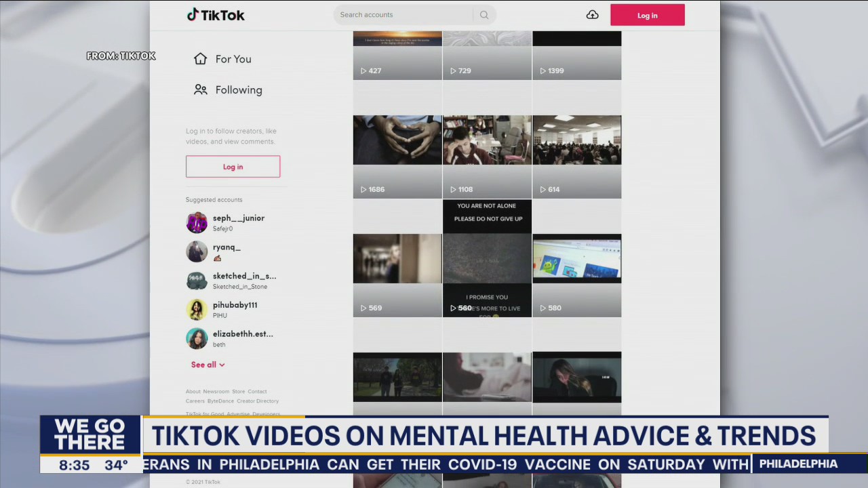Click the sidebar Log in button
Image resolution: width=868 pixels, height=488 pixels.
pyautogui.click(x=233, y=167)
